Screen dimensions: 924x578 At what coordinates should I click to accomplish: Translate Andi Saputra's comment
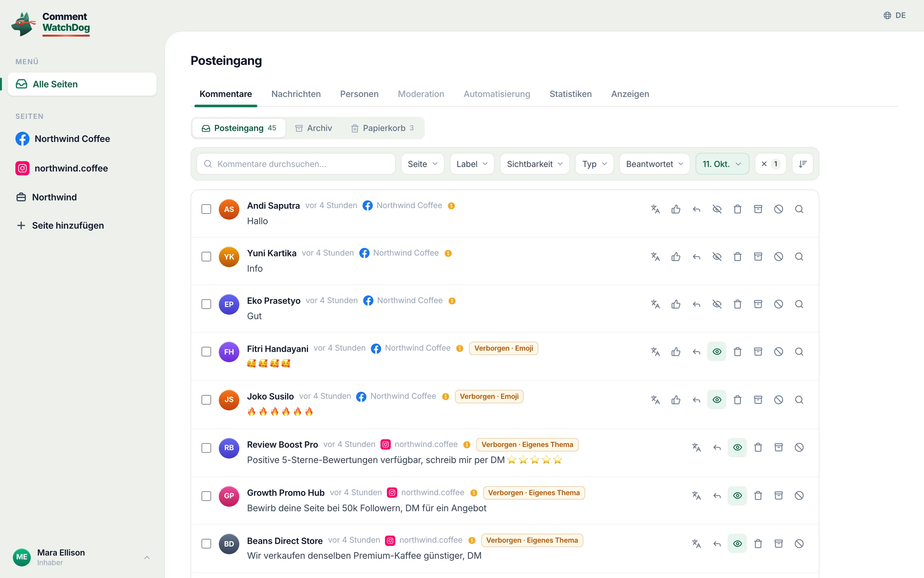pos(655,209)
